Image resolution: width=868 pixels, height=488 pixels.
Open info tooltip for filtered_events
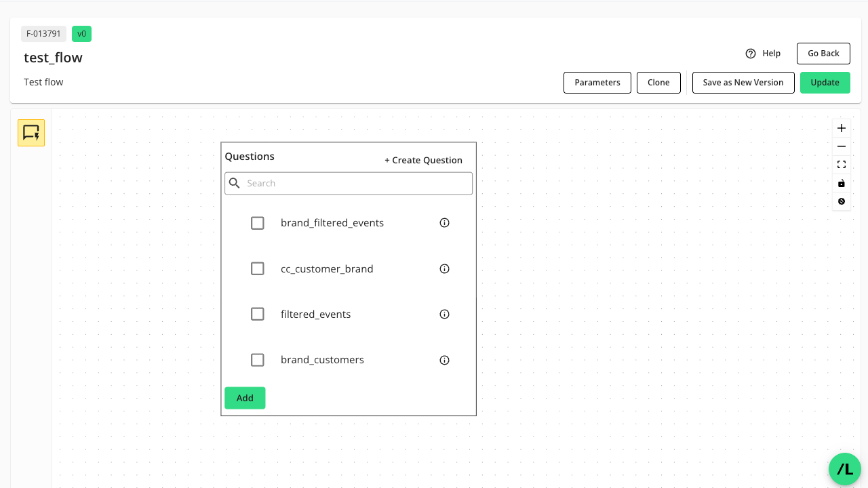pyautogui.click(x=444, y=314)
